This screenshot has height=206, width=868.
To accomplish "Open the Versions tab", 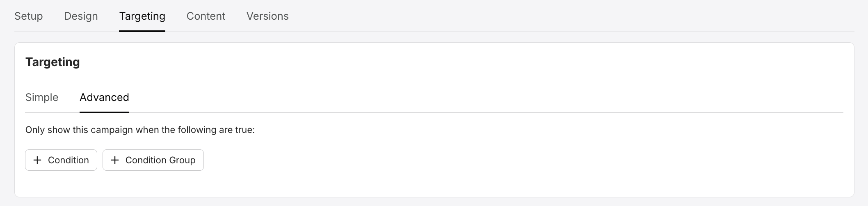I will click(267, 16).
